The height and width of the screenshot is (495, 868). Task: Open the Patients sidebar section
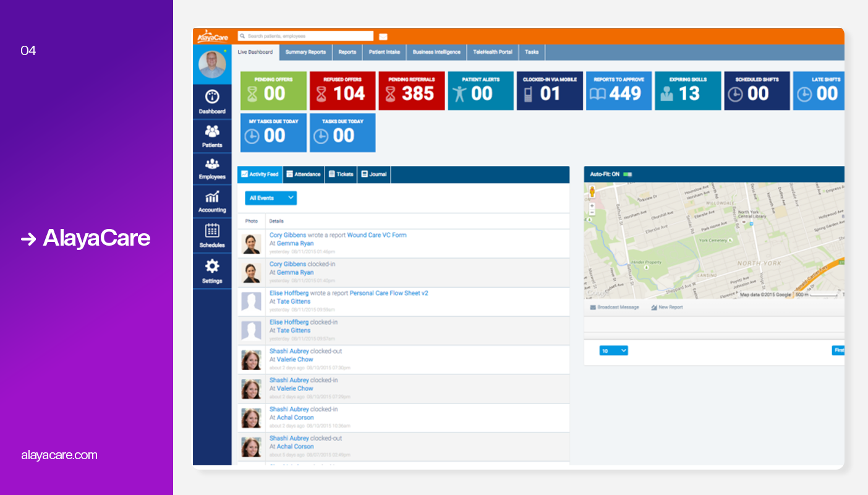tap(212, 136)
